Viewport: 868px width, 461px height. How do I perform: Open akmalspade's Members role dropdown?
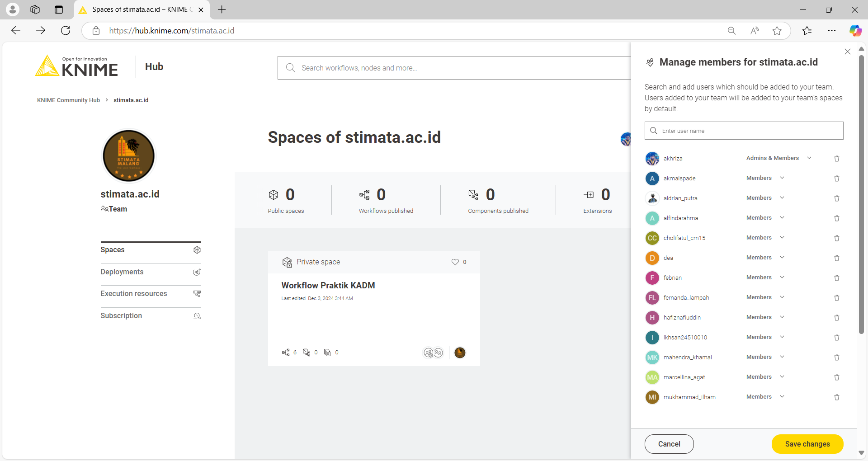765,178
